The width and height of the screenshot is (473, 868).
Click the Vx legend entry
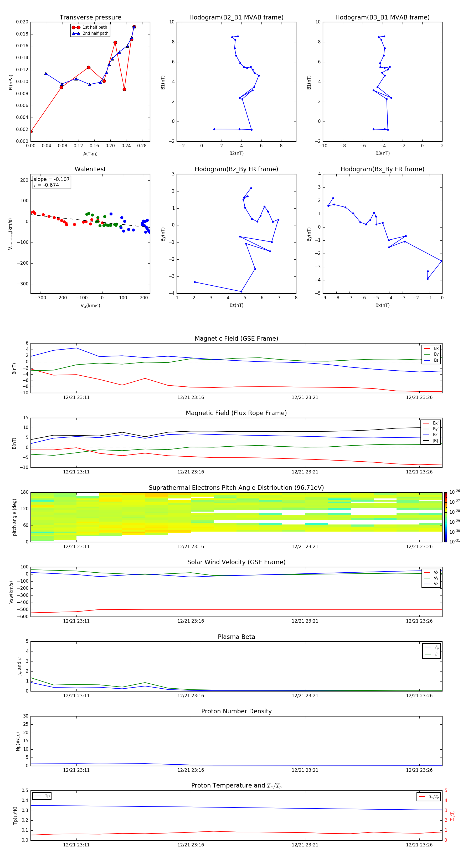point(431,572)
